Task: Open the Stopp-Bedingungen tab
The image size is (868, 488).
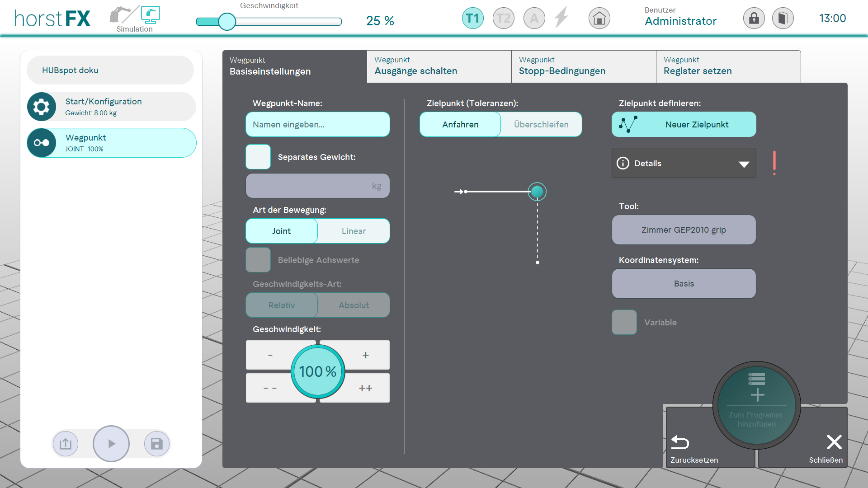Action: point(583,66)
